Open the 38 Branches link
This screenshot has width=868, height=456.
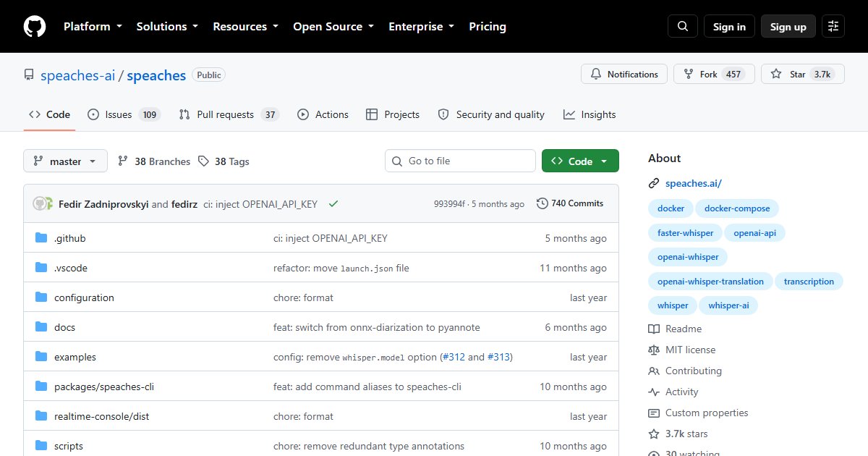[x=154, y=161]
